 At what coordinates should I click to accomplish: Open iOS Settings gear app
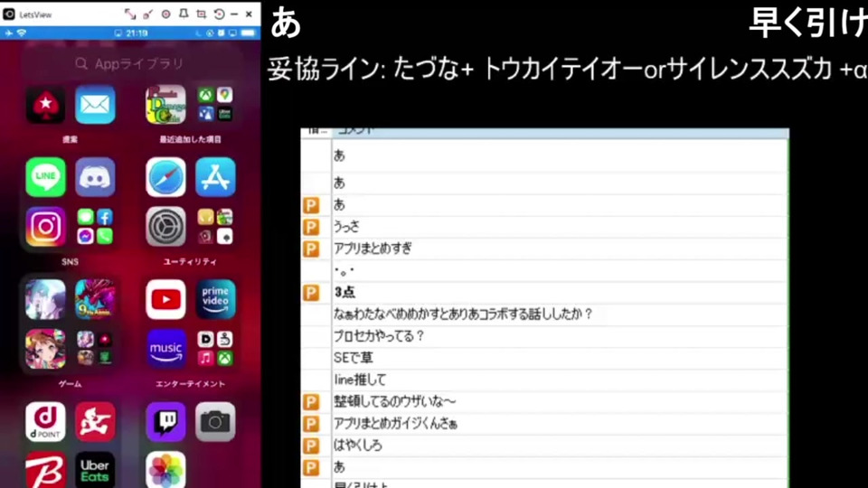(165, 227)
